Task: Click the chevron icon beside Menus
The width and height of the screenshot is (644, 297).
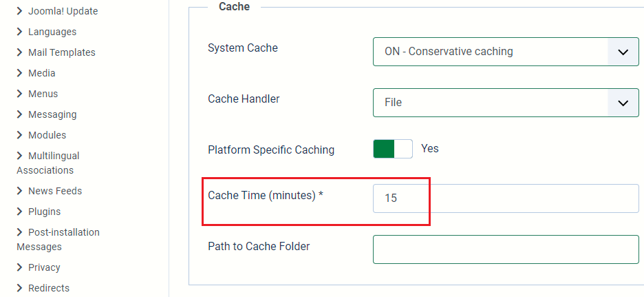Action: click(20, 94)
